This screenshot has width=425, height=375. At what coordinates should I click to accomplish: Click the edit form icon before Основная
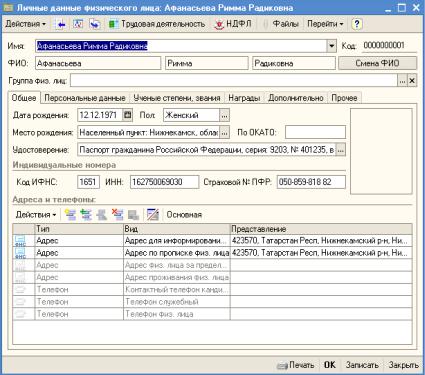(x=153, y=215)
